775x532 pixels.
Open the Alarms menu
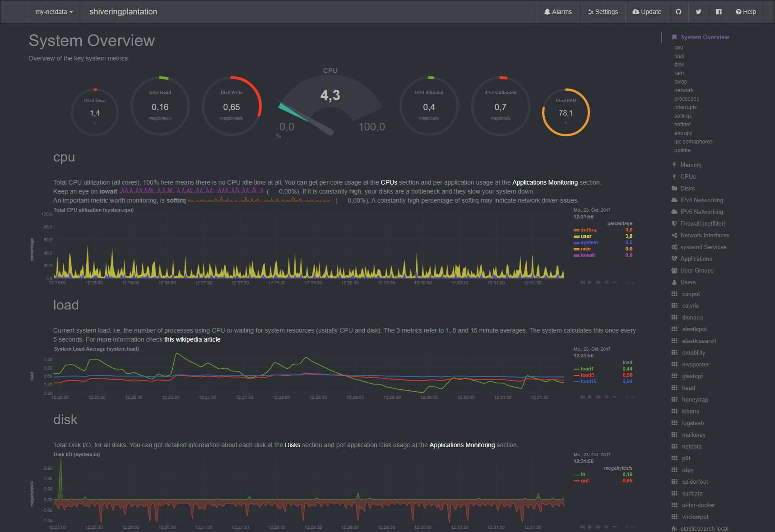(x=558, y=12)
